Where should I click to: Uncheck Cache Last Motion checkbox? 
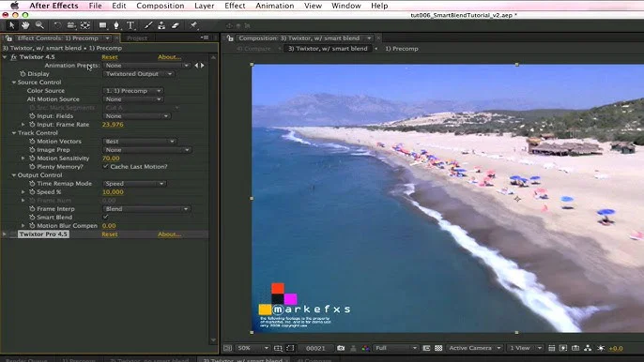105,166
